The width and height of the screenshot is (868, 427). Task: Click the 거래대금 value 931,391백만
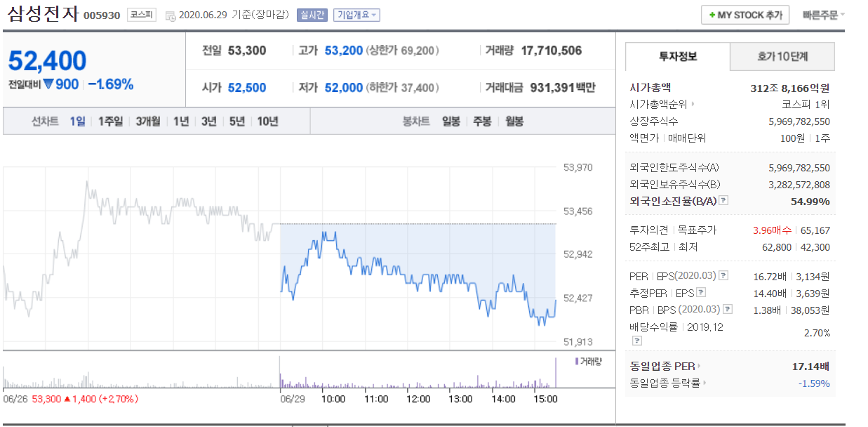(563, 88)
